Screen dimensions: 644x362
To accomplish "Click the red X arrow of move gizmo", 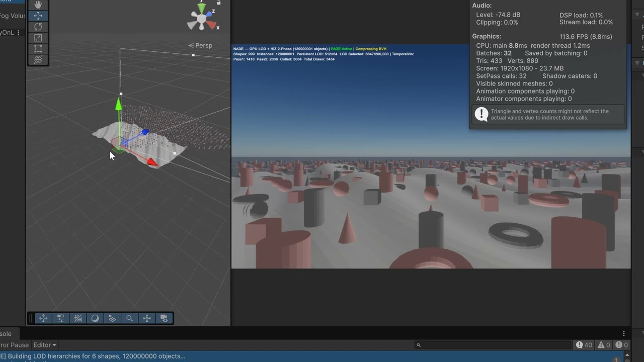I will click(152, 161).
